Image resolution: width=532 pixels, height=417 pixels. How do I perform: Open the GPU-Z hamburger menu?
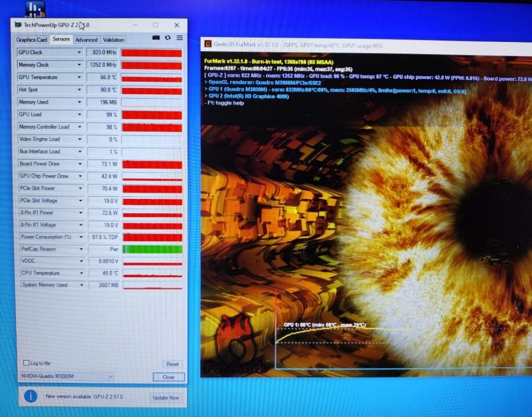point(180,38)
